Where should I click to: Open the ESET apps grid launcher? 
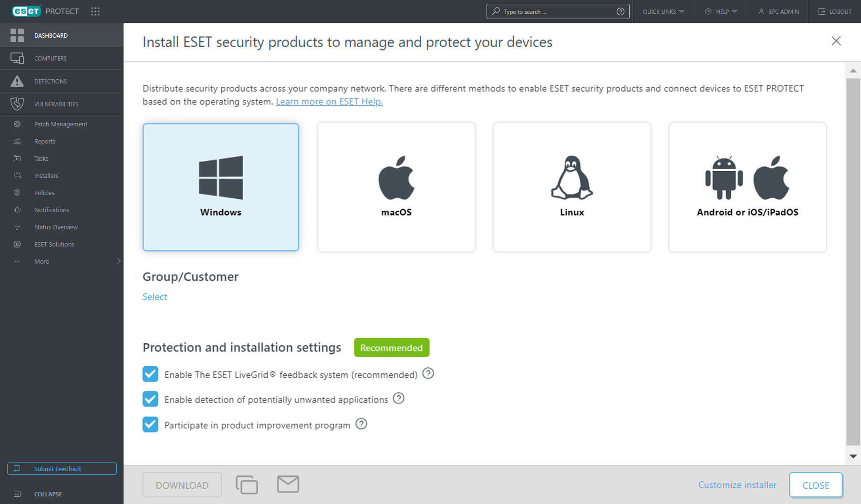click(x=95, y=11)
